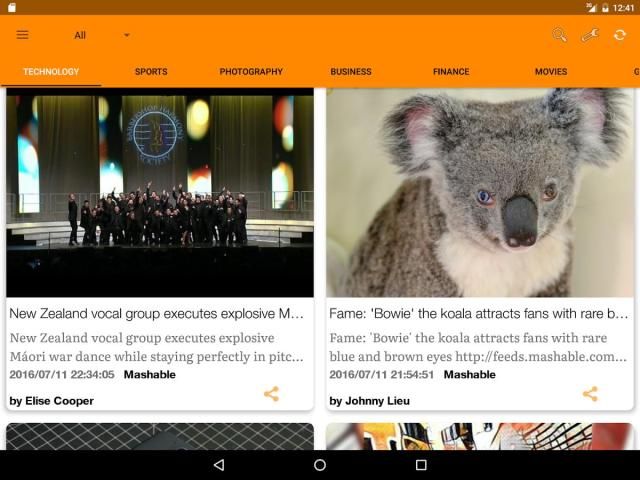640x480 pixels.
Task: Select the Technology tab
Action: [51, 72]
